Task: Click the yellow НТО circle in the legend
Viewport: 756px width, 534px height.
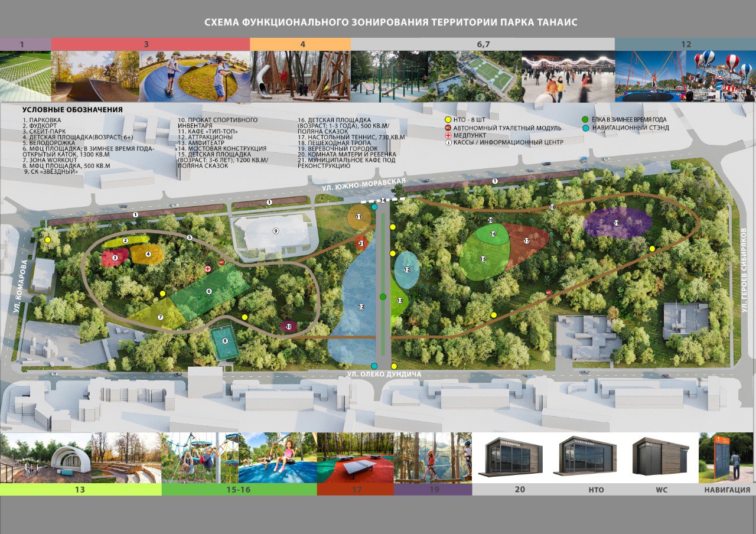Action: [x=448, y=120]
